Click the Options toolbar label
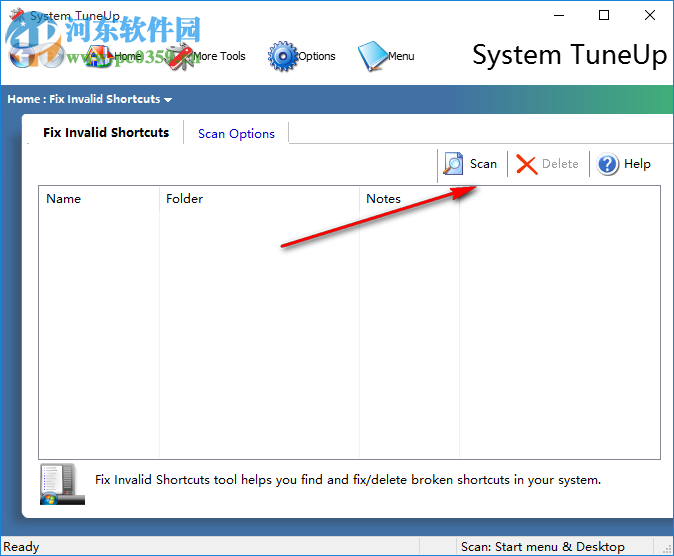 click(x=317, y=56)
